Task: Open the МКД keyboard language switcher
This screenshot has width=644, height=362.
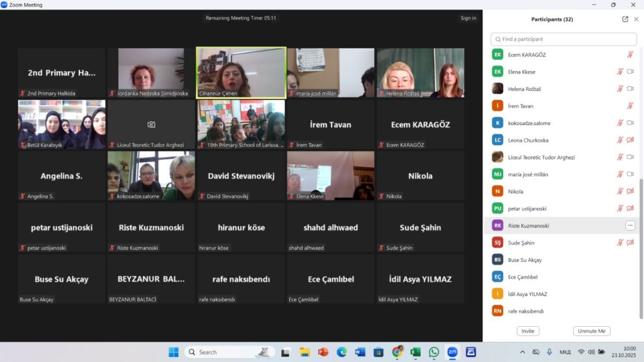Action: (x=565, y=352)
